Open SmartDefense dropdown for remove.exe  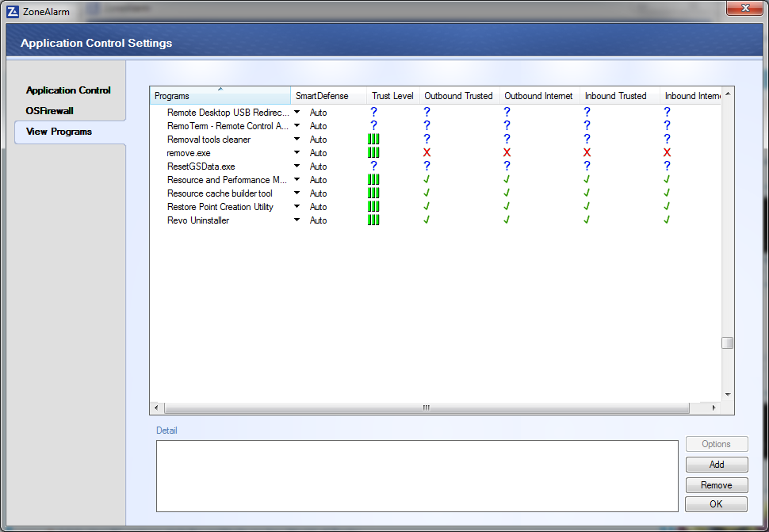pyautogui.click(x=297, y=153)
